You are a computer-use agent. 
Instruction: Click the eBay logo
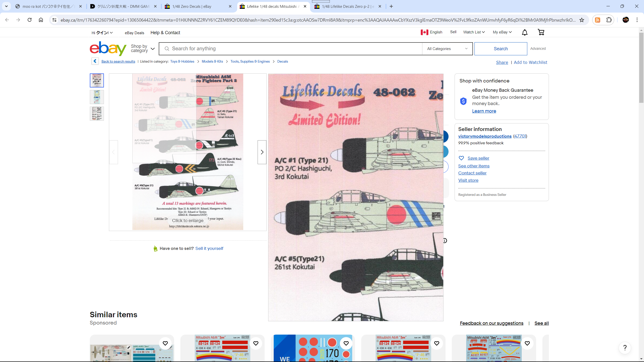[x=108, y=49]
